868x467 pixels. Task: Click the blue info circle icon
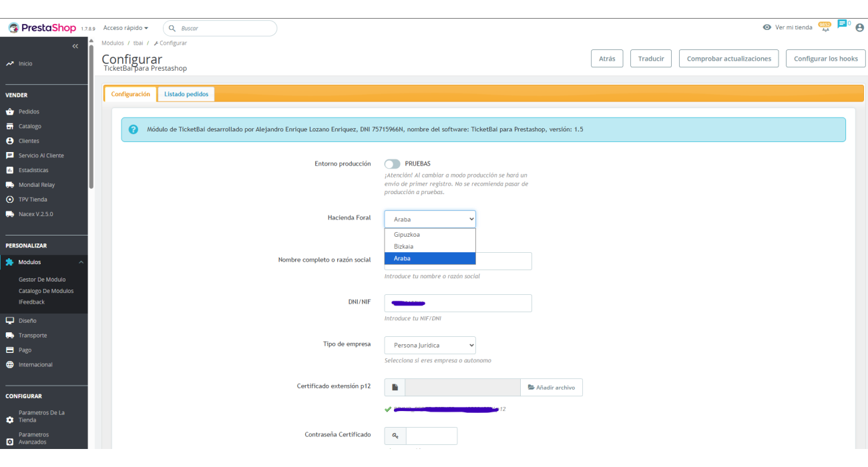pyautogui.click(x=134, y=129)
